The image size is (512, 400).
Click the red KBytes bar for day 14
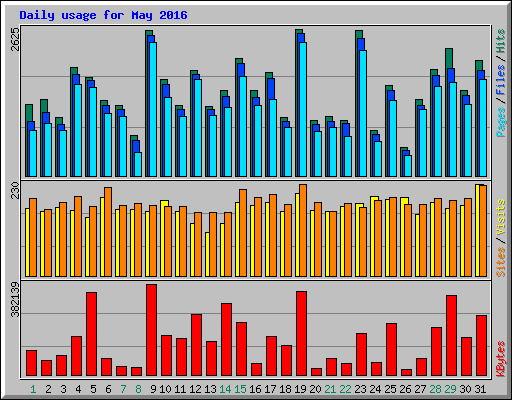point(227,340)
